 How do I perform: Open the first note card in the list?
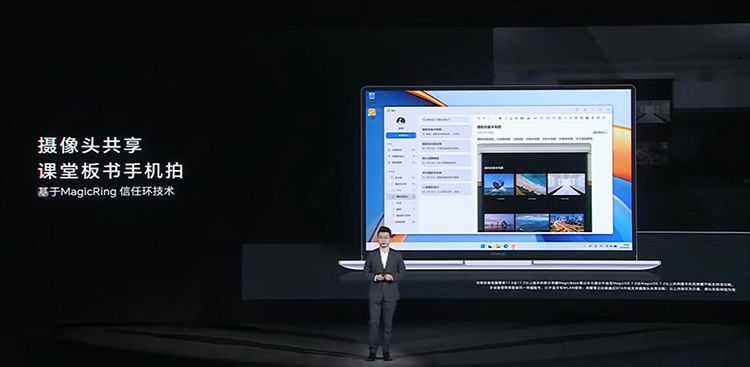446,132
